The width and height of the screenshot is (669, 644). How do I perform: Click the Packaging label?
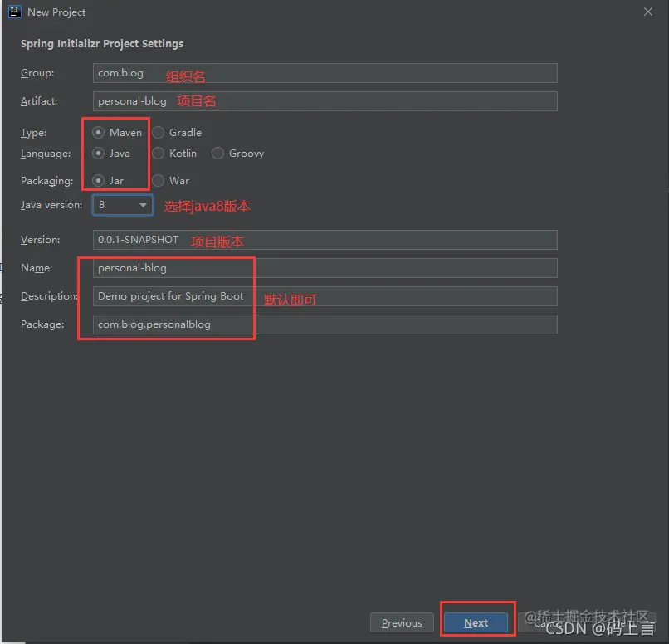[47, 181]
